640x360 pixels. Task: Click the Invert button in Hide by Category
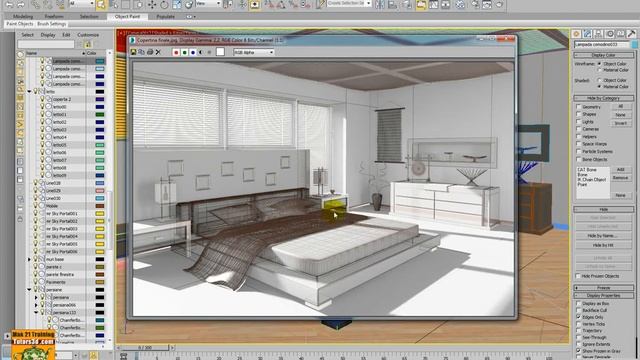point(620,123)
